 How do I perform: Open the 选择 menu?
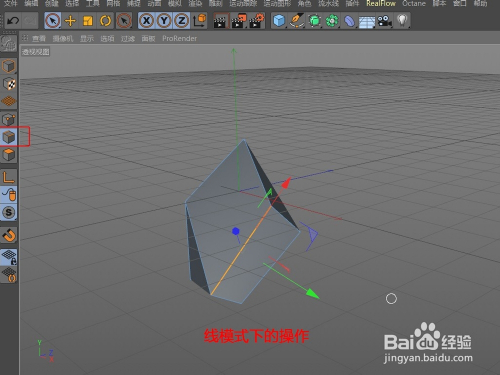tap(72, 3)
